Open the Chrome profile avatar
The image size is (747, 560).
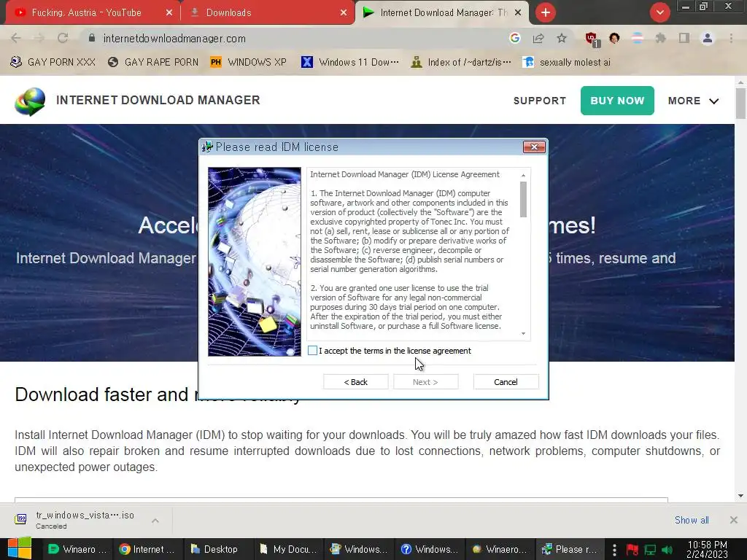coord(708,38)
